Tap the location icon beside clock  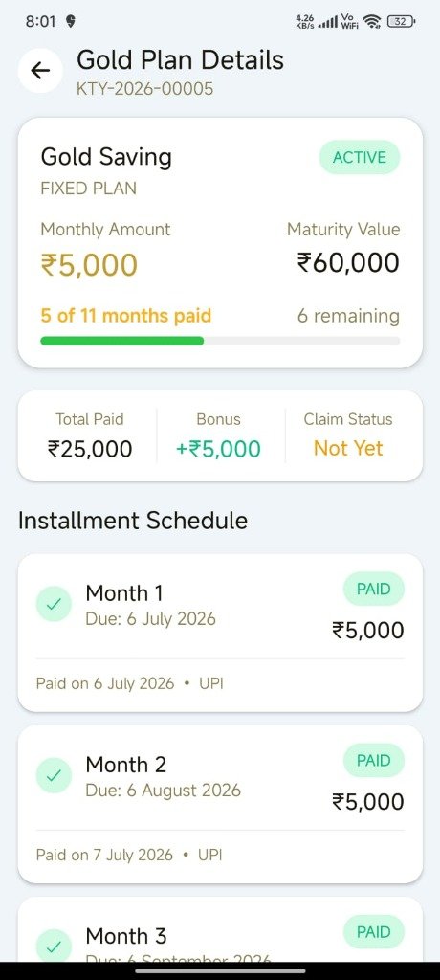point(71,22)
